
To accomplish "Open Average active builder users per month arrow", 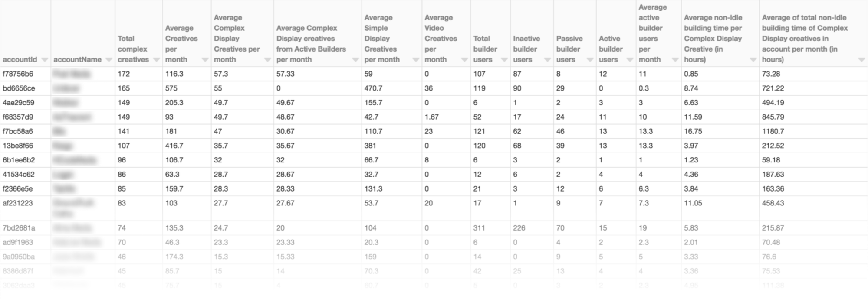I will click(x=674, y=60).
